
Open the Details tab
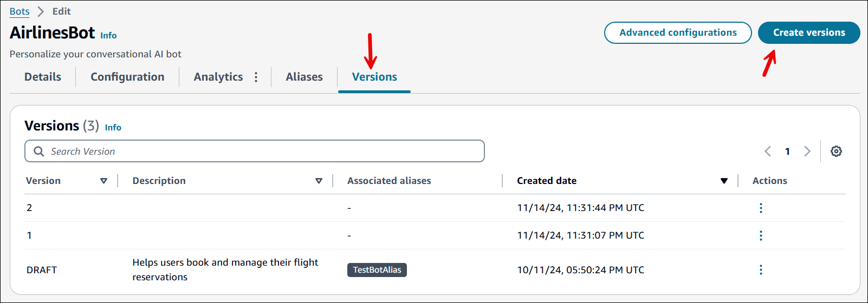[43, 77]
